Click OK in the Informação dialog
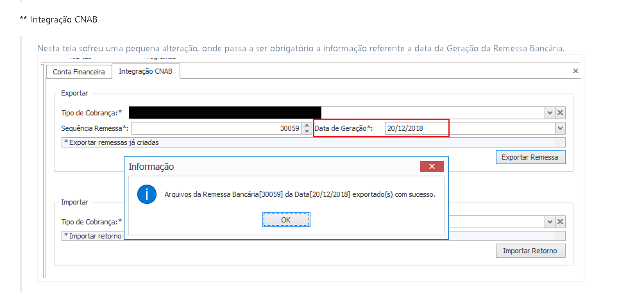Viewport: 644px width, 293px height. click(286, 220)
